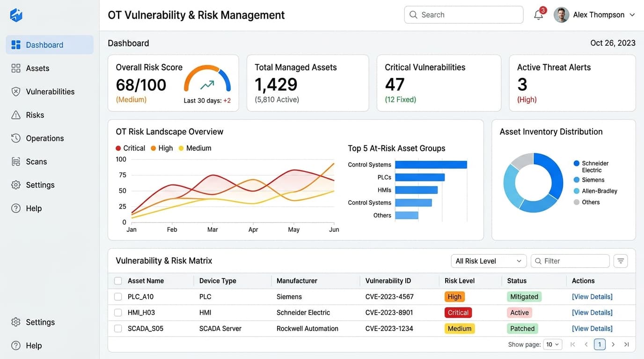
Task: Go to first page arrow icon
Action: click(x=572, y=345)
